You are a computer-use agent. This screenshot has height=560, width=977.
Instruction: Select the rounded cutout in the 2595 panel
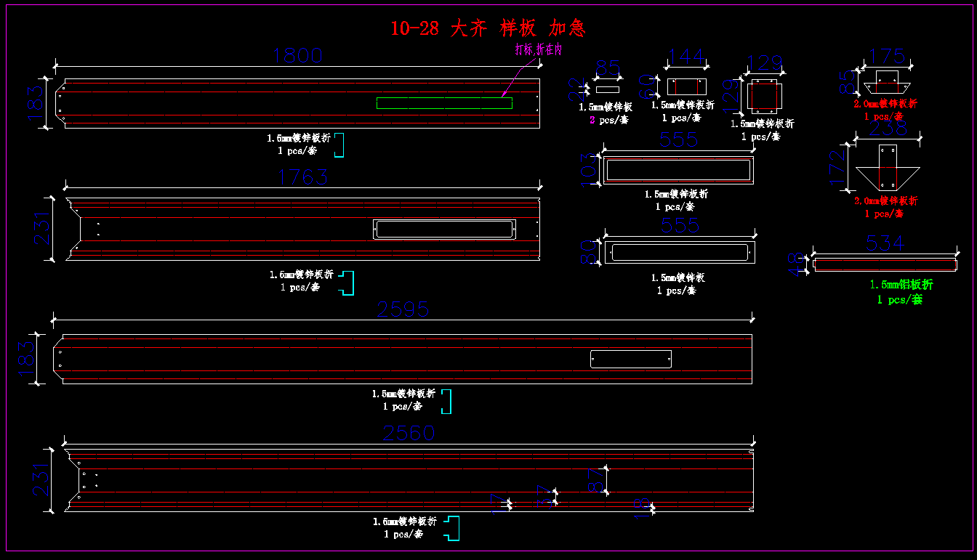(630, 359)
